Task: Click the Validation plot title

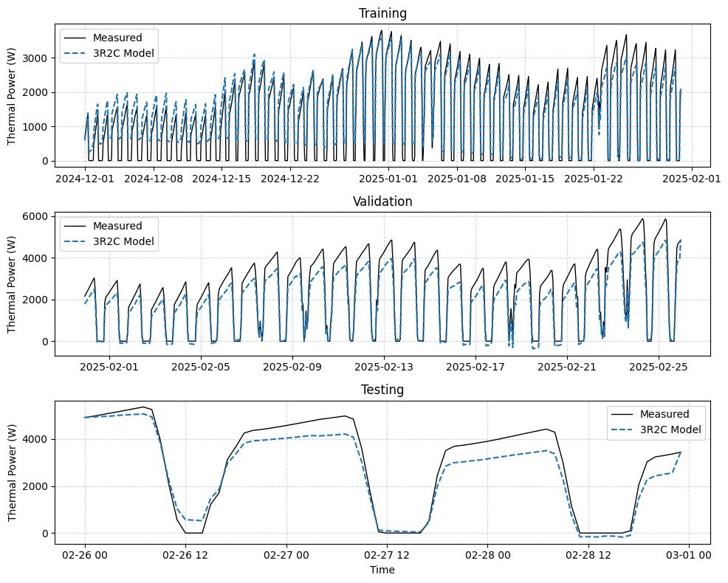Action: coord(382,201)
